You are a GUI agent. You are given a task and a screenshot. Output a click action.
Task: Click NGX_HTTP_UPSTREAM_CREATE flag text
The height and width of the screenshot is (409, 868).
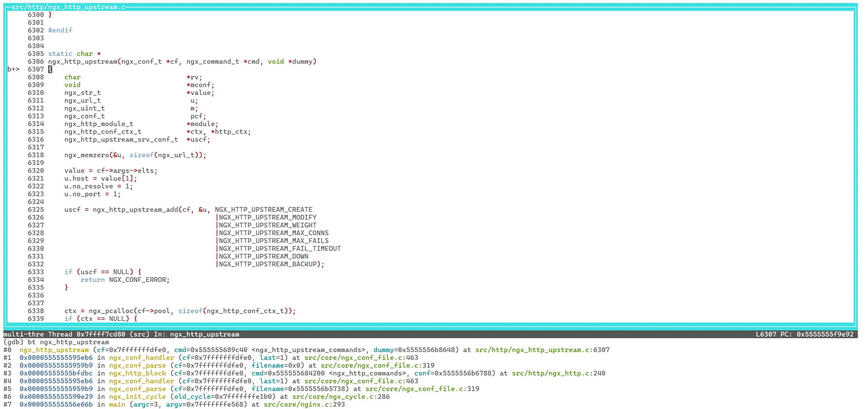(x=264, y=209)
